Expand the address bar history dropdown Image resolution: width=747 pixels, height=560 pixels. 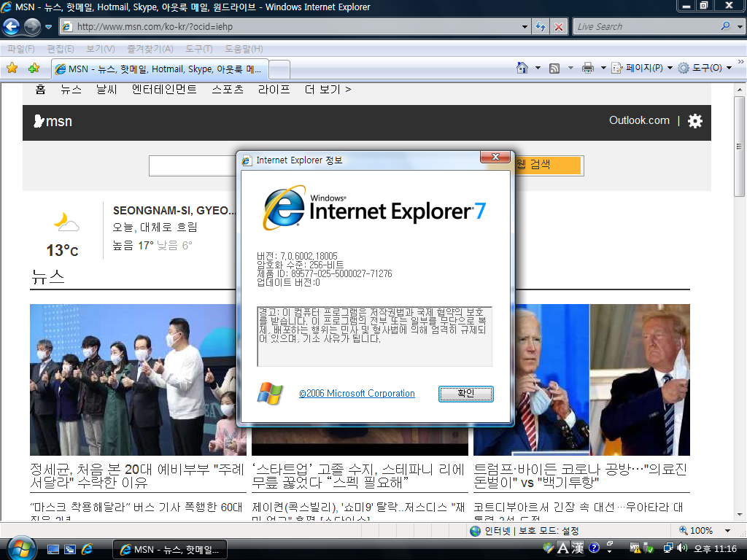click(525, 27)
